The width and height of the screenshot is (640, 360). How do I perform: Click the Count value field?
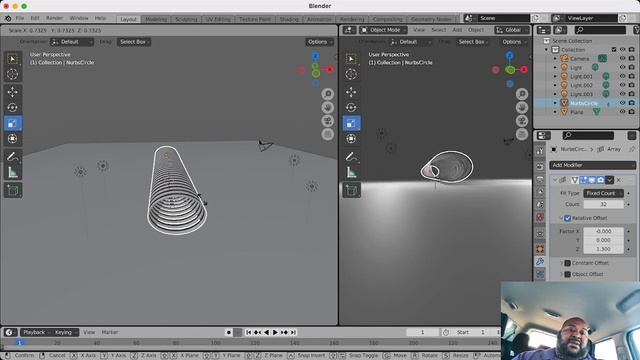[x=603, y=204]
